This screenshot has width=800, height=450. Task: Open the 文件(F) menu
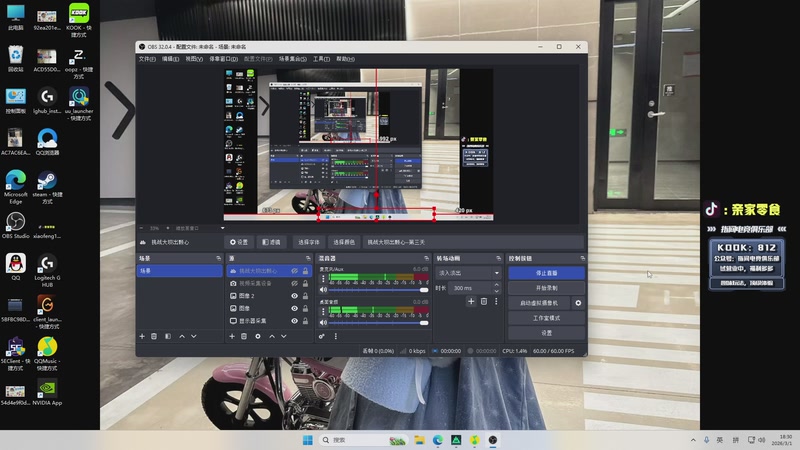coord(147,59)
